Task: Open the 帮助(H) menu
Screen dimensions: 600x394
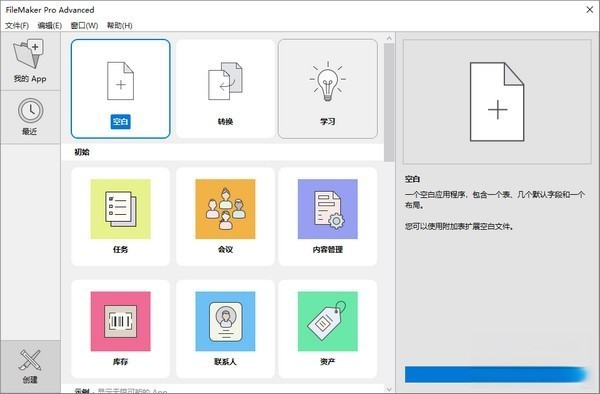Action: [x=119, y=26]
